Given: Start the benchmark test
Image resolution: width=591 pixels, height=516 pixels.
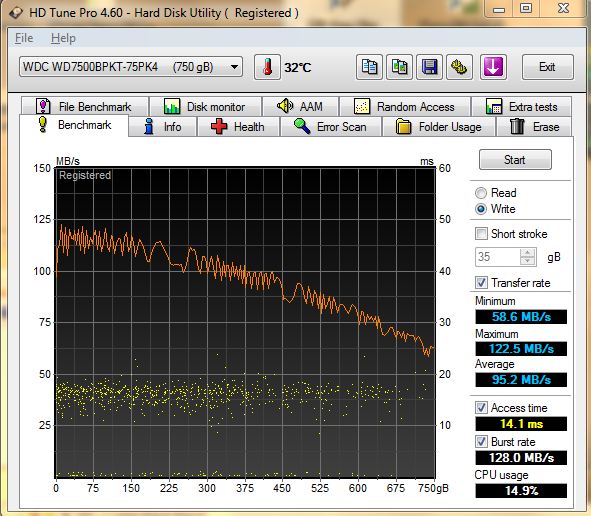Looking at the screenshot, I should click(x=515, y=160).
